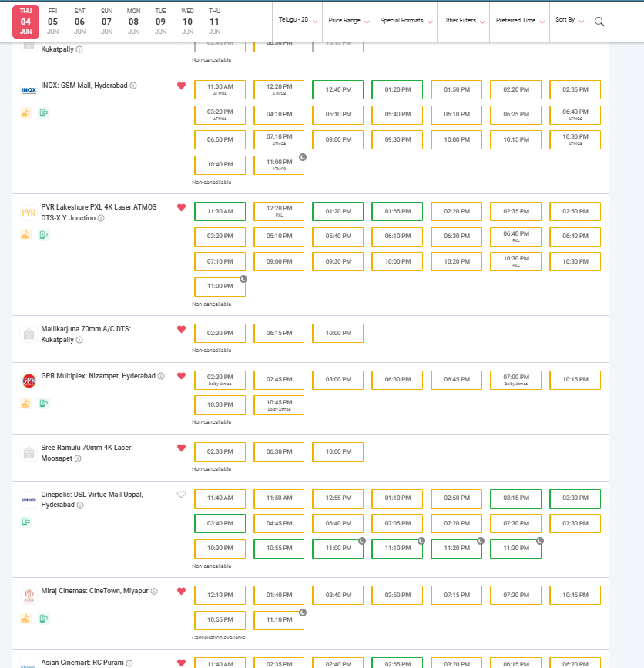The height and width of the screenshot is (668, 644).
Task: Click M-ticket icon under INOX GSM Mall
Action: click(44, 113)
